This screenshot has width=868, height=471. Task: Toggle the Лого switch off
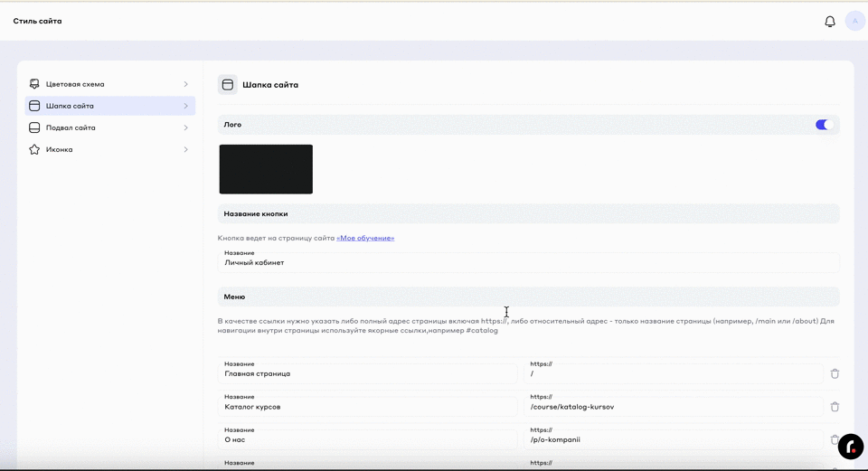(x=823, y=125)
